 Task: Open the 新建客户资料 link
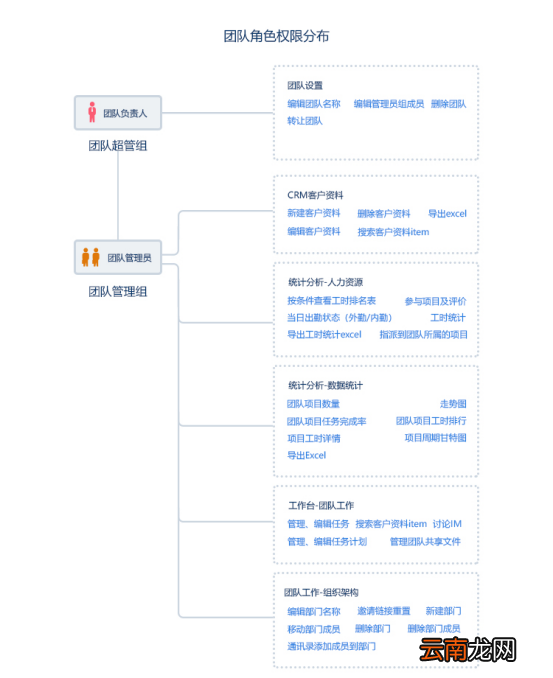(314, 213)
